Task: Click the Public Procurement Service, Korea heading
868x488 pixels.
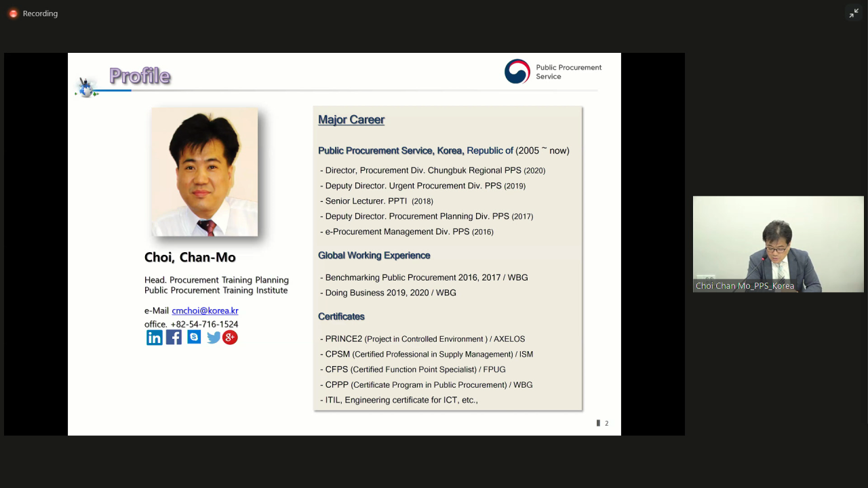Action: [x=443, y=150]
